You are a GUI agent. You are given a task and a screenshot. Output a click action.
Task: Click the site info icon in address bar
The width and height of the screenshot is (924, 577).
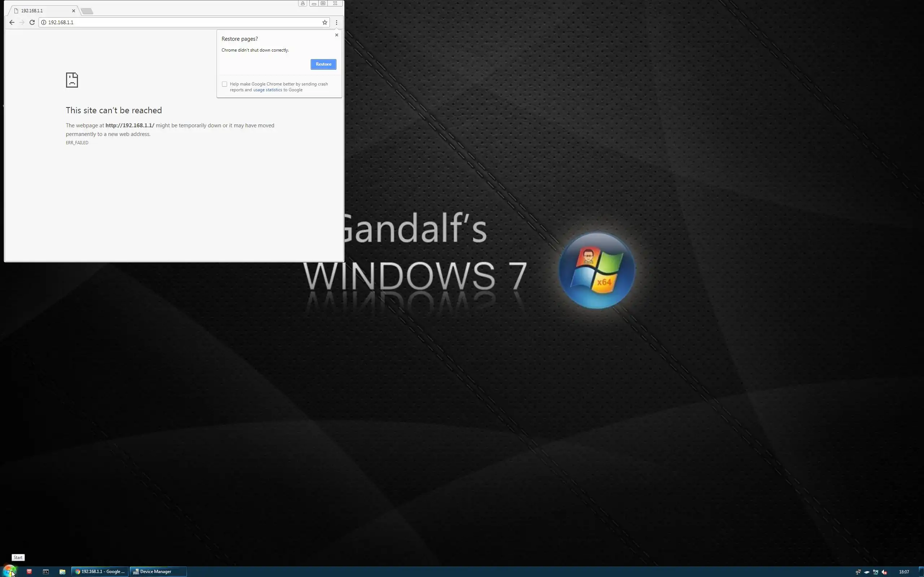point(44,22)
